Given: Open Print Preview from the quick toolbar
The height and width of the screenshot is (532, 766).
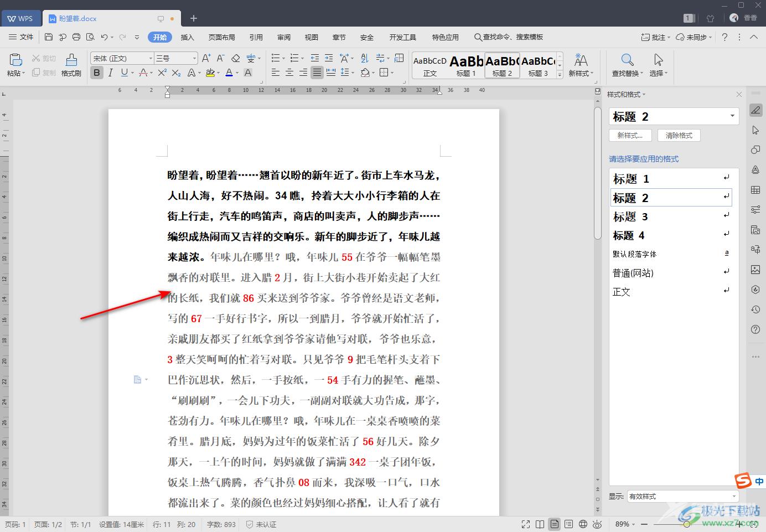Looking at the screenshot, I should click(90, 37).
